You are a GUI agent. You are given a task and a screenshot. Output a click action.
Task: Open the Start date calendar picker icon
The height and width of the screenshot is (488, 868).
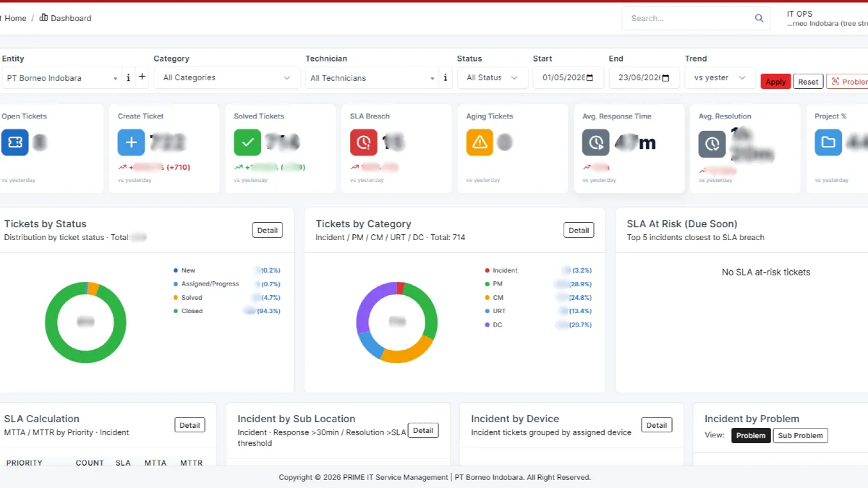point(590,77)
